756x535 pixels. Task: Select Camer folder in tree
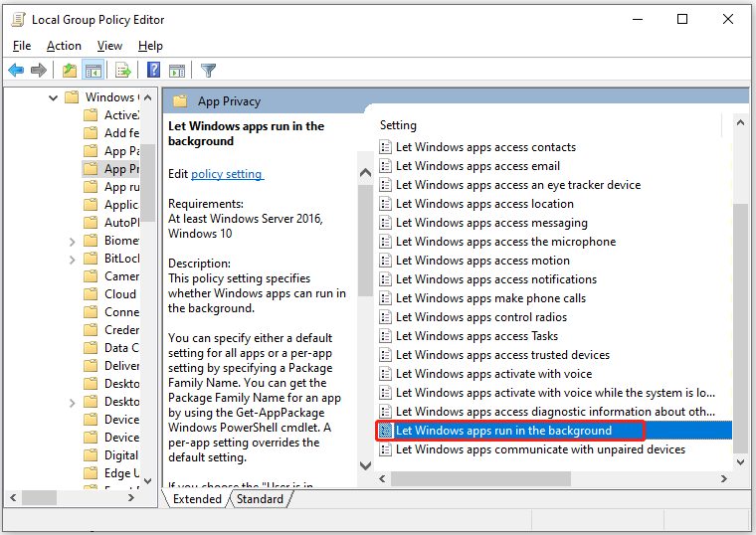[121, 276]
